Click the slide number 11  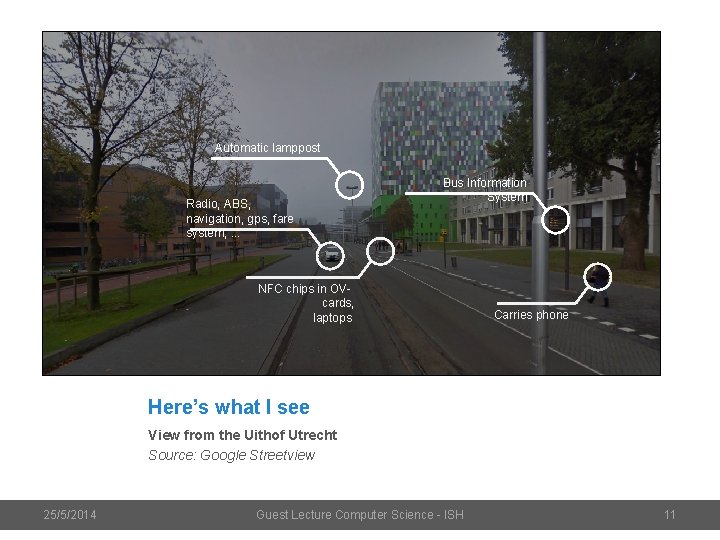(x=669, y=515)
